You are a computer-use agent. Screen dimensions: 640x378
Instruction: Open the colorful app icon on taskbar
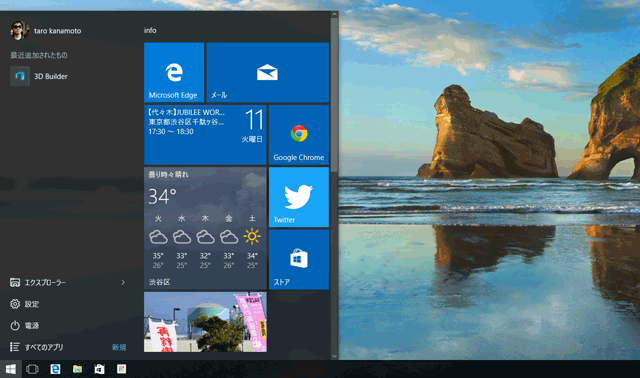coord(121,369)
